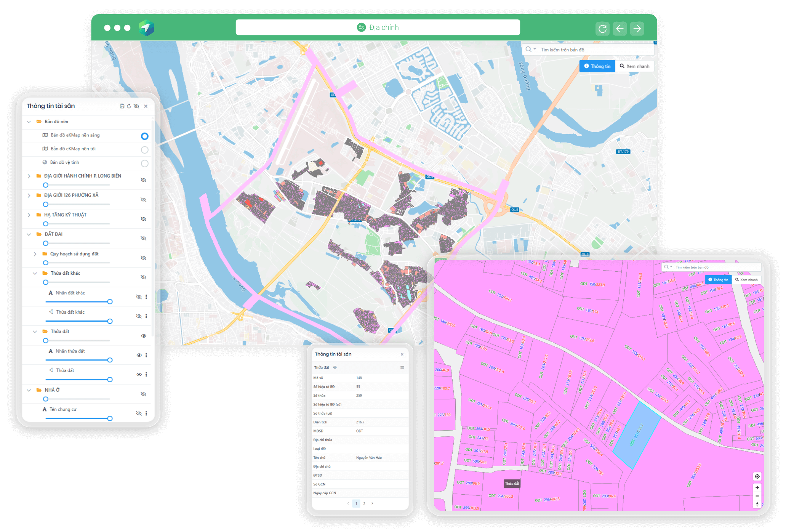786x532 pixels.
Task: Click the zoom-in plus button on parcel map
Action: pyautogui.click(x=757, y=488)
